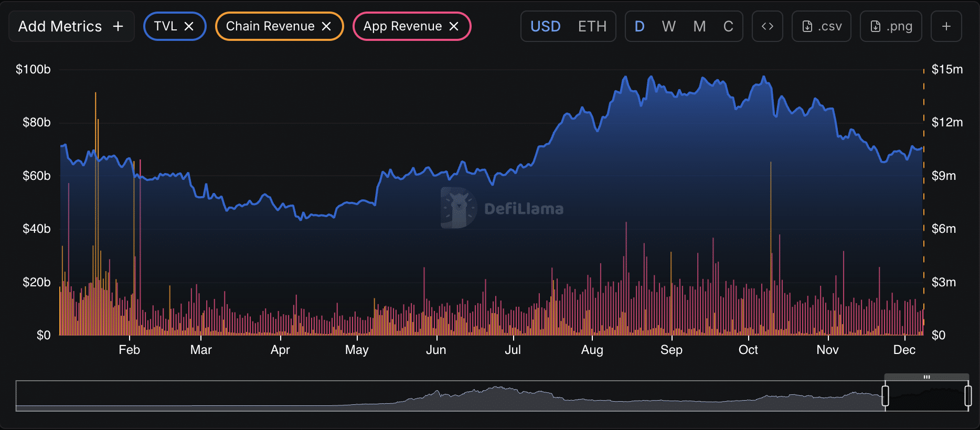Viewport: 980px width, 430px height.
Task: Select daily interval D
Action: coord(639,26)
